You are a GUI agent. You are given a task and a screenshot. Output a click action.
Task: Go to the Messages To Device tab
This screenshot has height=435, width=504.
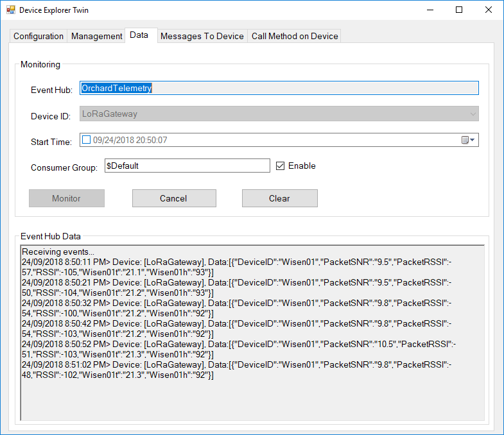tap(202, 37)
